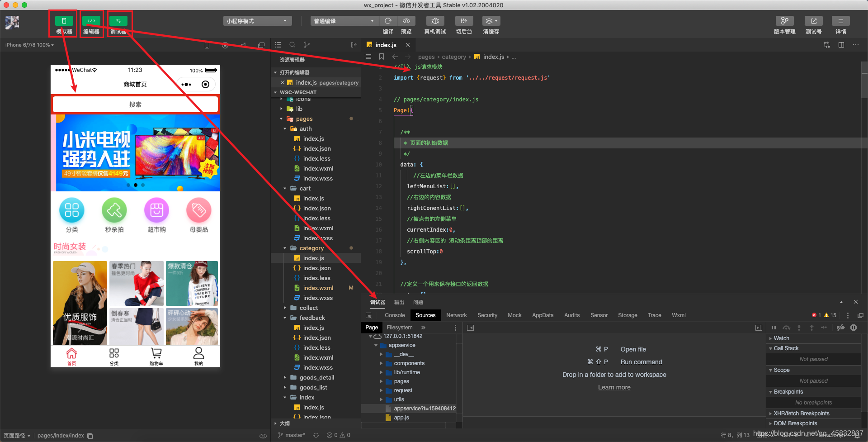Open the devtools settings menu dots
The width and height of the screenshot is (868, 442).
click(x=848, y=315)
